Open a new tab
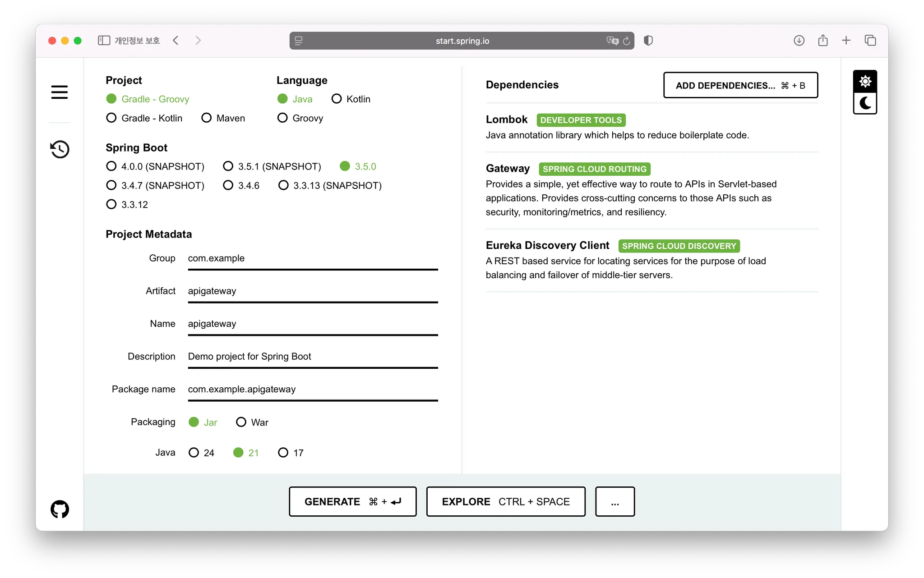Image resolution: width=924 pixels, height=578 pixels. pyautogui.click(x=846, y=41)
